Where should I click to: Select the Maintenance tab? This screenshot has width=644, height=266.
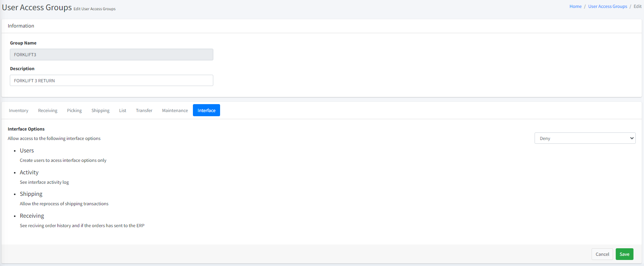coord(175,111)
